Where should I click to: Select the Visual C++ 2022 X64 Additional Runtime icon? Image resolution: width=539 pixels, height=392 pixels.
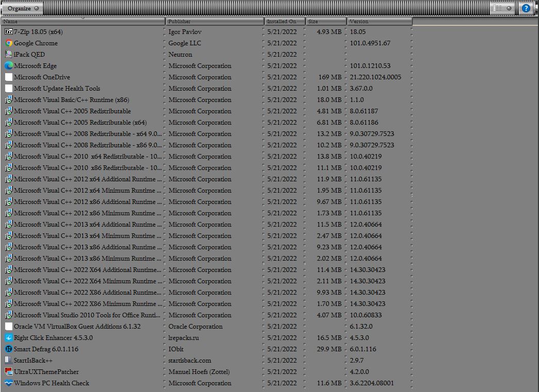click(9, 270)
